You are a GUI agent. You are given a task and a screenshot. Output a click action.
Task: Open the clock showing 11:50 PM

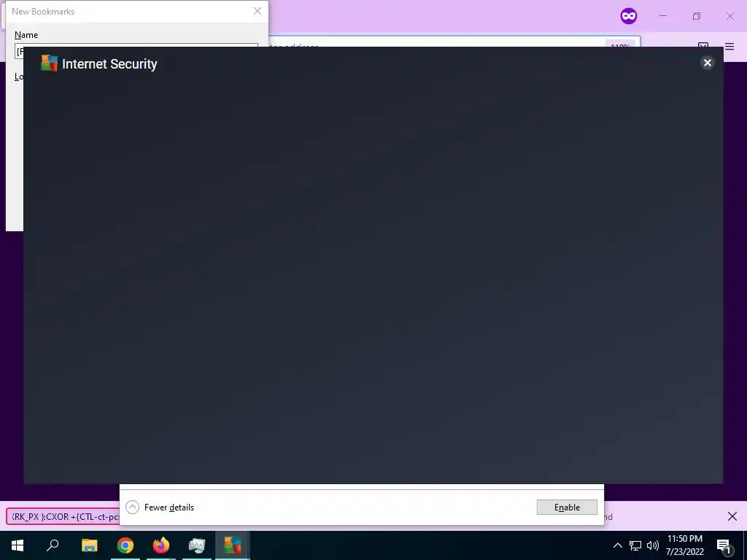tap(684, 545)
